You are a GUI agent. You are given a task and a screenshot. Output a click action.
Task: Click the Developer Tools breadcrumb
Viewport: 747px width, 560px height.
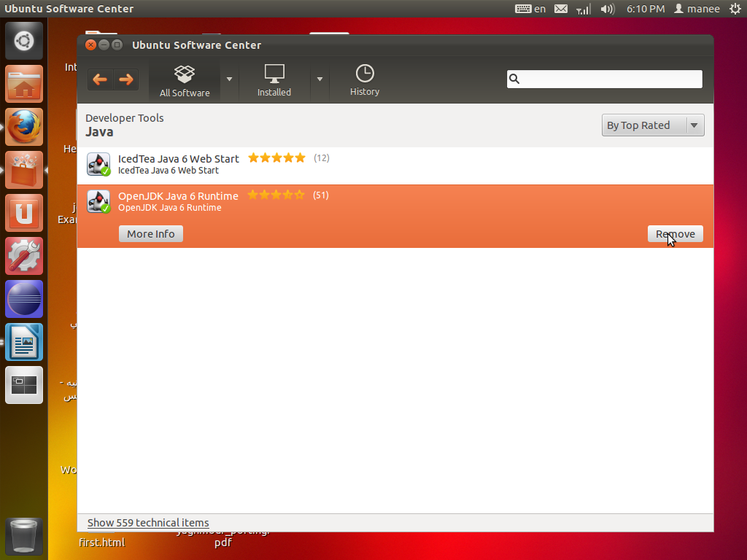(x=125, y=118)
